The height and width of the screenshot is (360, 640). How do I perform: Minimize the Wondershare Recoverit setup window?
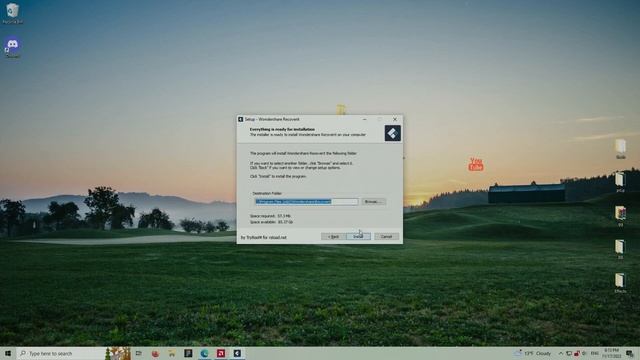point(364,119)
